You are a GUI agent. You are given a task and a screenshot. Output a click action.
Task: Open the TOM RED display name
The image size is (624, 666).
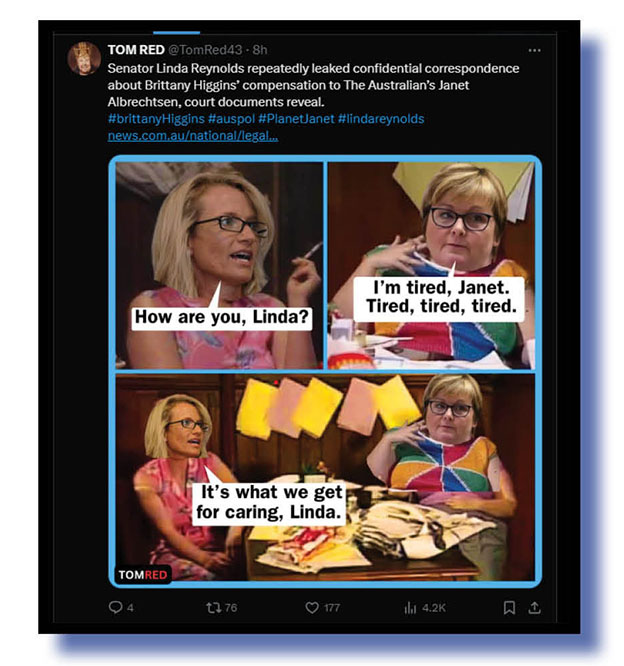(136, 50)
